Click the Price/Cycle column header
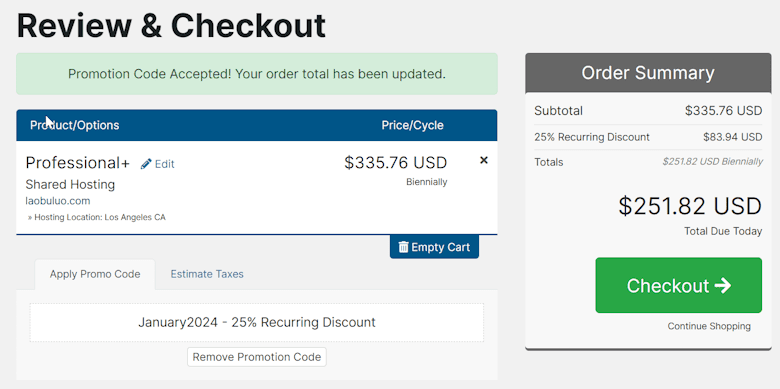Screen dimensions: 780x389 [412, 125]
